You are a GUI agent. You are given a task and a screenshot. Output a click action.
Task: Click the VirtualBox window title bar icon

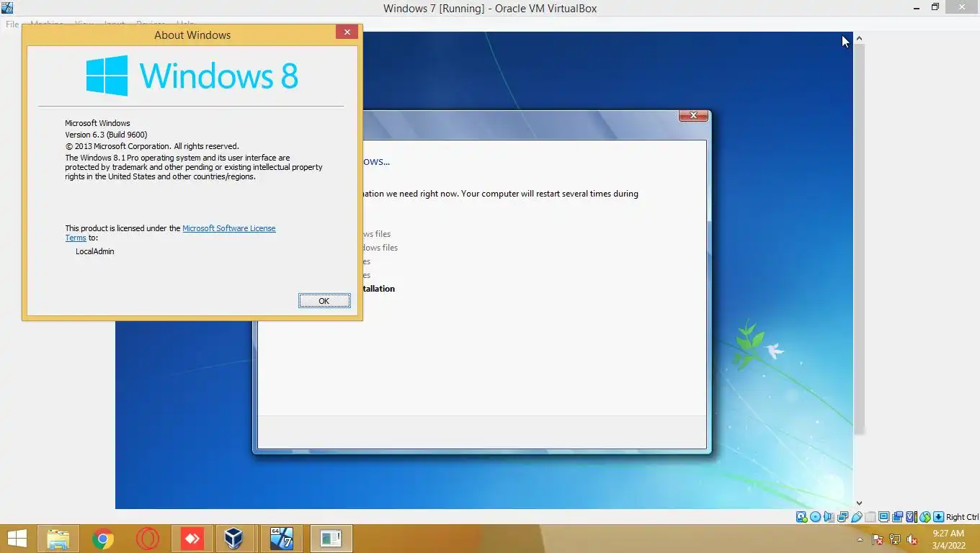(x=8, y=8)
